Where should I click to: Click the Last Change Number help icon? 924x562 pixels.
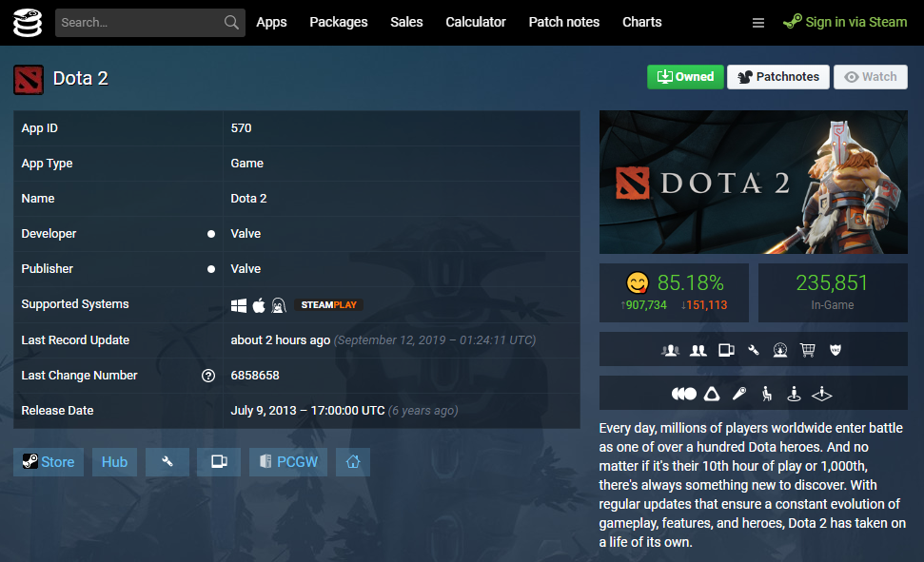coord(208,376)
